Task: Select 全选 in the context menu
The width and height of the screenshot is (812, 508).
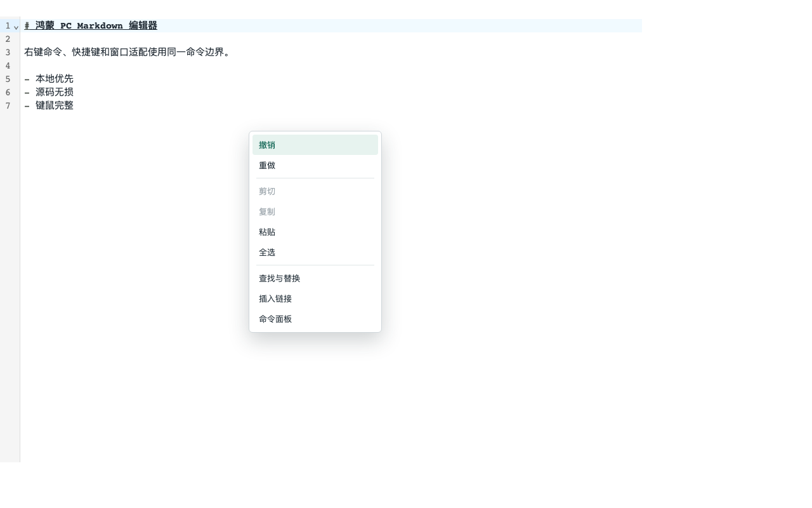Action: [x=315, y=252]
